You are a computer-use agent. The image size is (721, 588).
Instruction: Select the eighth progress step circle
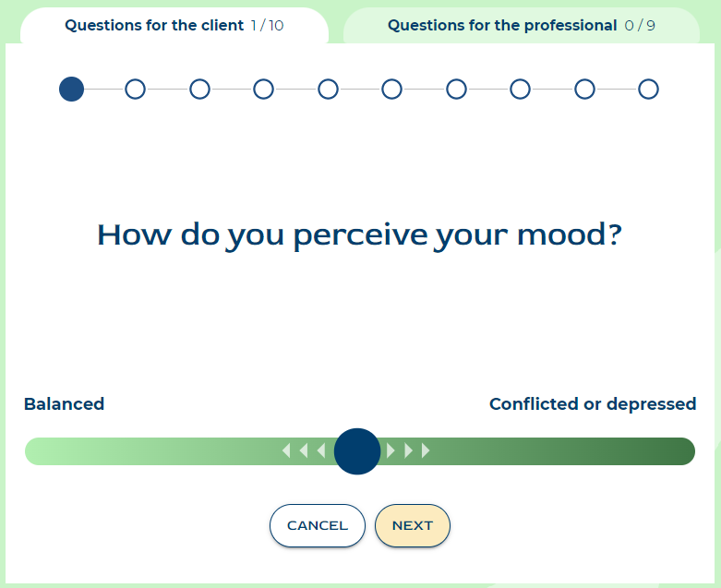tap(520, 90)
